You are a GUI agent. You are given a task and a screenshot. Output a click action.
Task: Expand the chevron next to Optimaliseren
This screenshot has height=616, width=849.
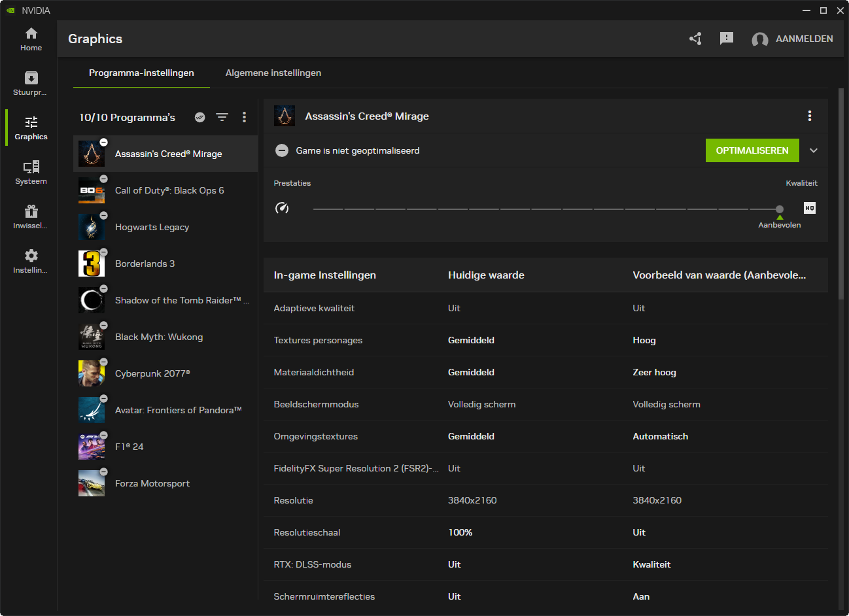814,150
